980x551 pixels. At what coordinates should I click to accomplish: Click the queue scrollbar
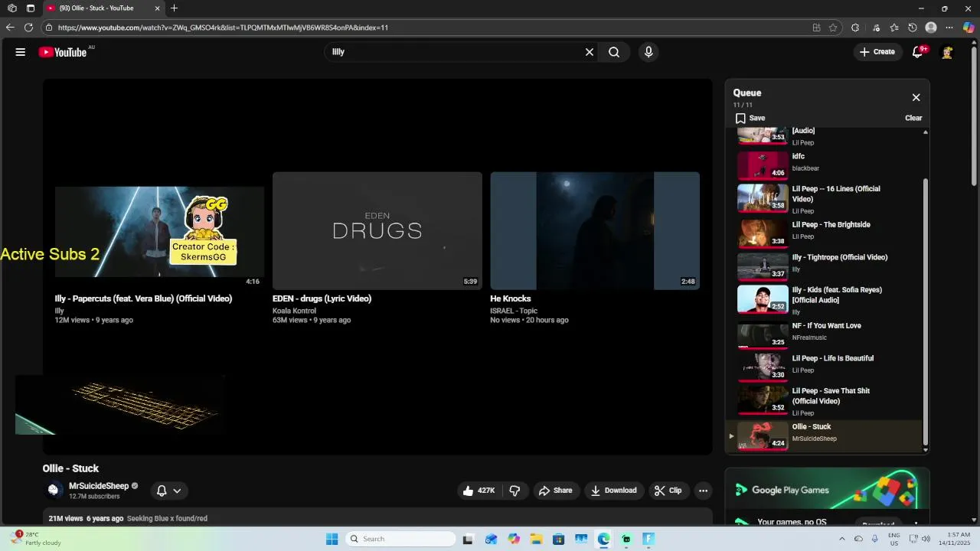[x=925, y=313]
